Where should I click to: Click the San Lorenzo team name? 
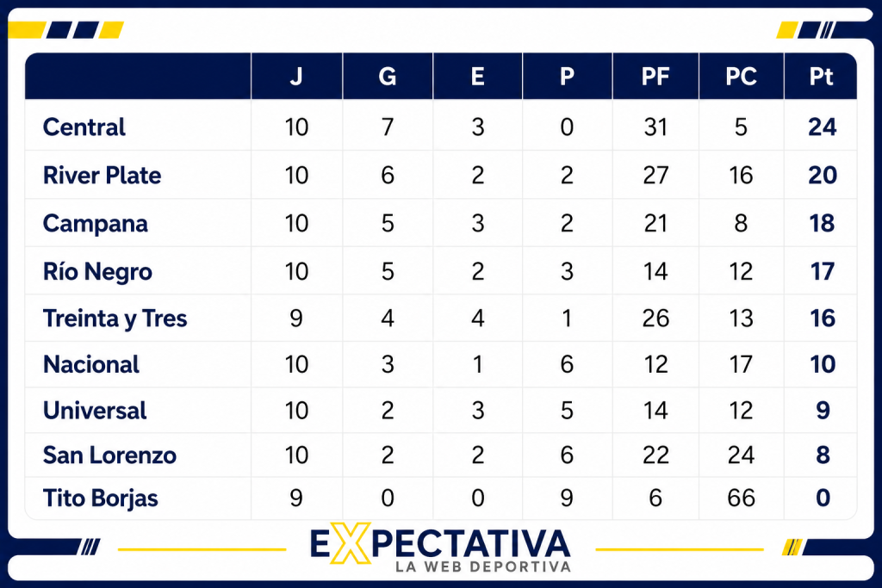[109, 455]
